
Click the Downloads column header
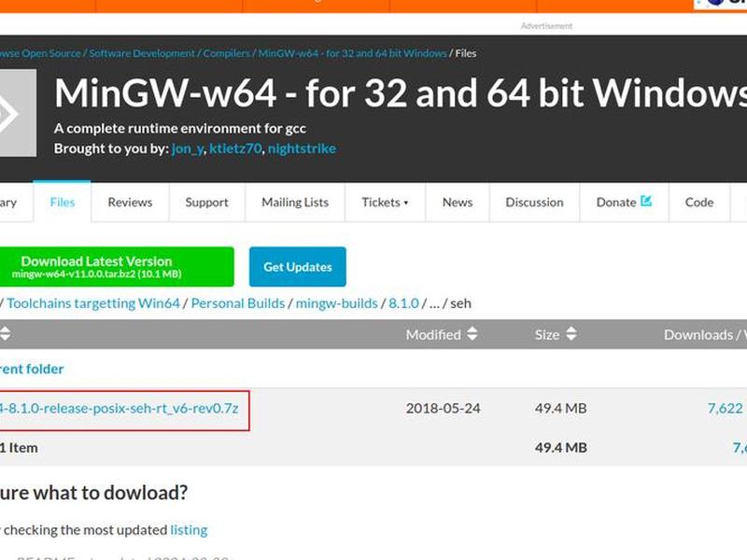click(705, 335)
